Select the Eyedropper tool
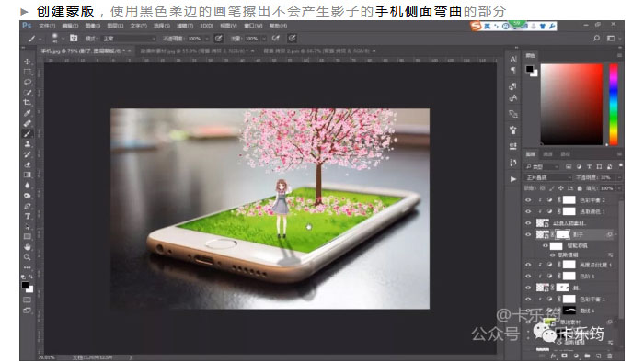The image size is (644, 362). point(27,113)
